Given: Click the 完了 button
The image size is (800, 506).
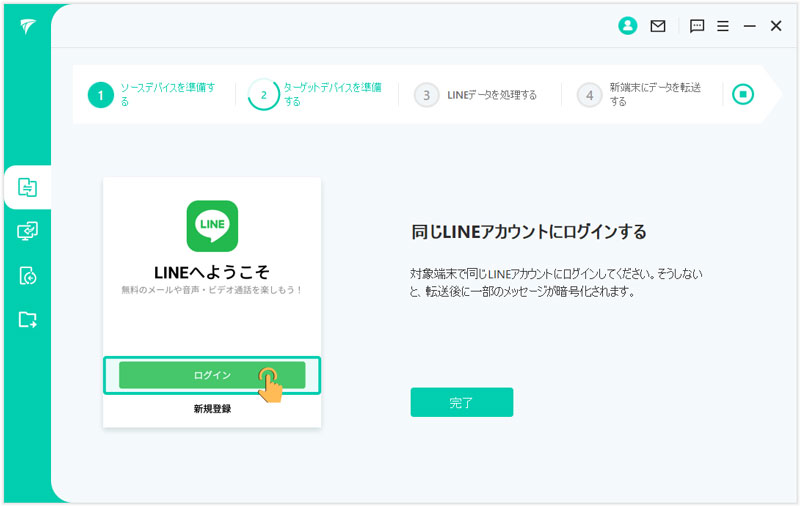Looking at the screenshot, I should pos(462,402).
